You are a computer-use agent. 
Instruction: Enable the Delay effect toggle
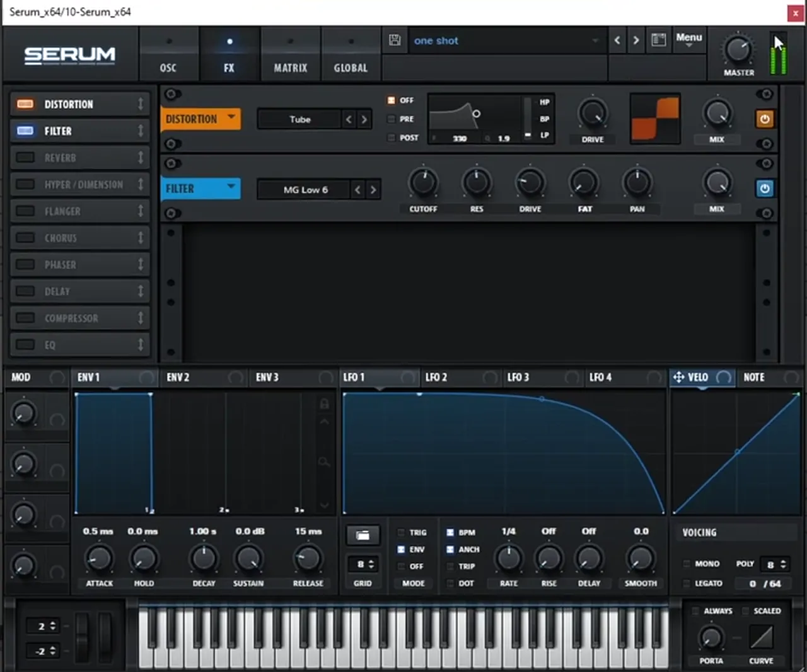click(x=25, y=291)
